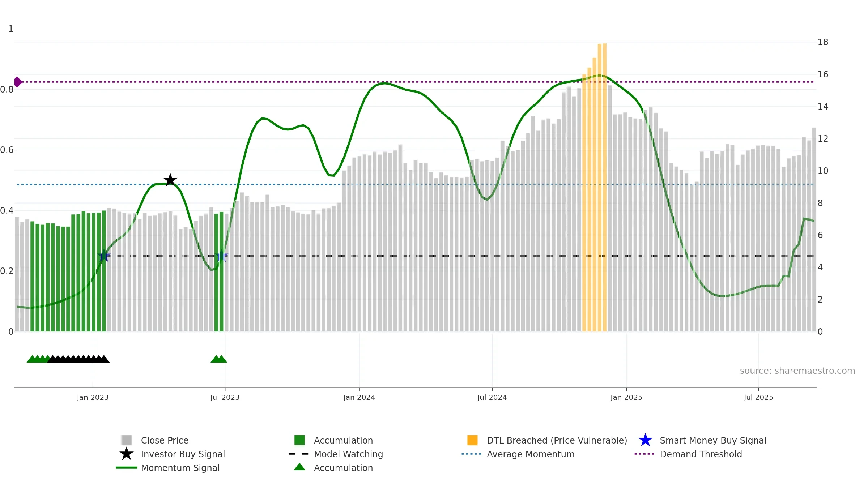Click the black Investor Buy Signal star on chart
Image resolution: width=868 pixels, height=488 pixels.
(x=170, y=180)
